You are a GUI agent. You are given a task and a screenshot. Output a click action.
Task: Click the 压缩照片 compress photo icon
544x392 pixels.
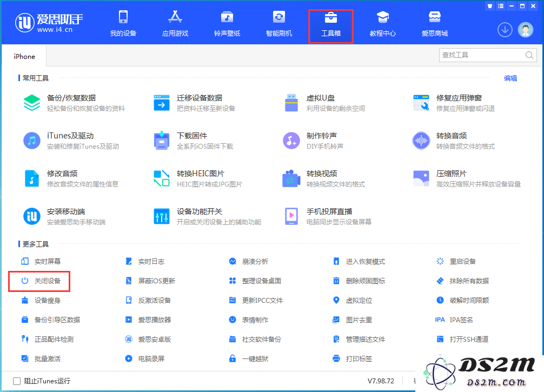tap(421, 178)
